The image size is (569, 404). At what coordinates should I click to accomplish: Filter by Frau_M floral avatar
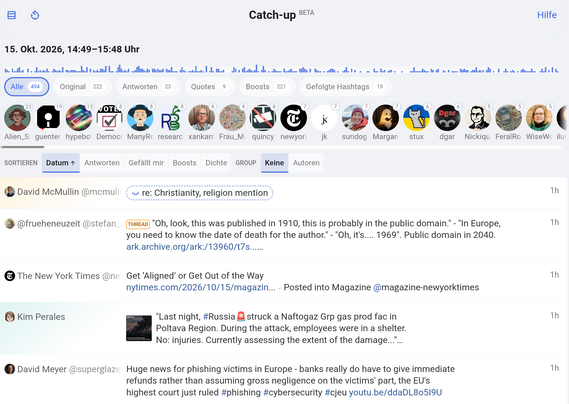tap(232, 118)
